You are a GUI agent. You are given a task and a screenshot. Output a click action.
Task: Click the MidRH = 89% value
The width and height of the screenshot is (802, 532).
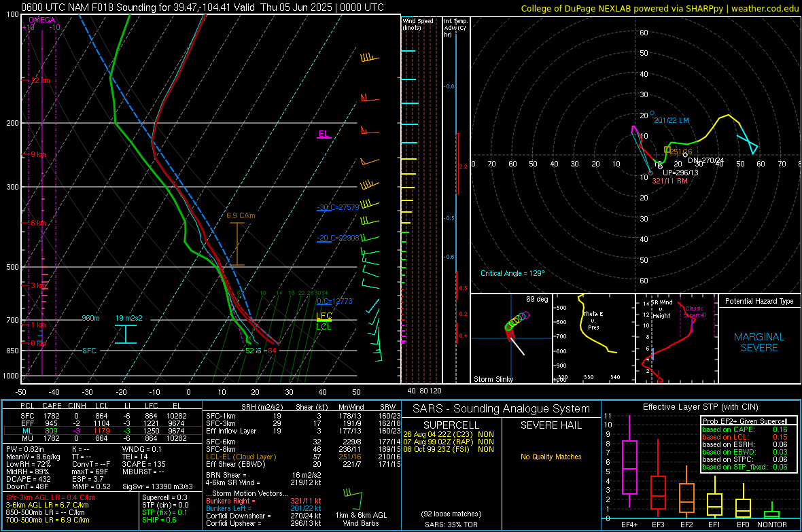pyautogui.click(x=28, y=472)
